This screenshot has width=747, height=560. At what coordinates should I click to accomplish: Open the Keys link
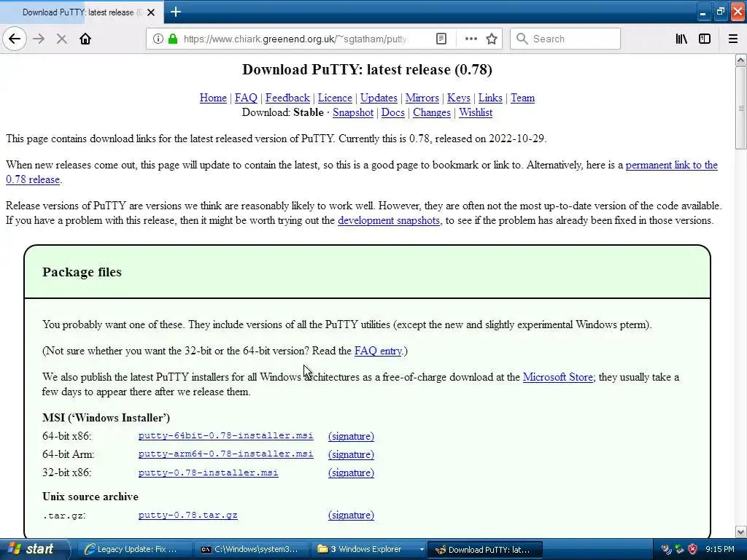click(458, 98)
